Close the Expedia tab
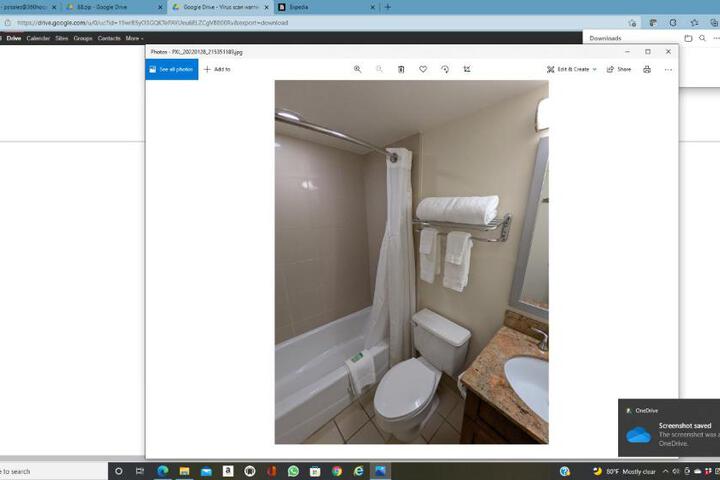720x480 pixels. coord(372,7)
